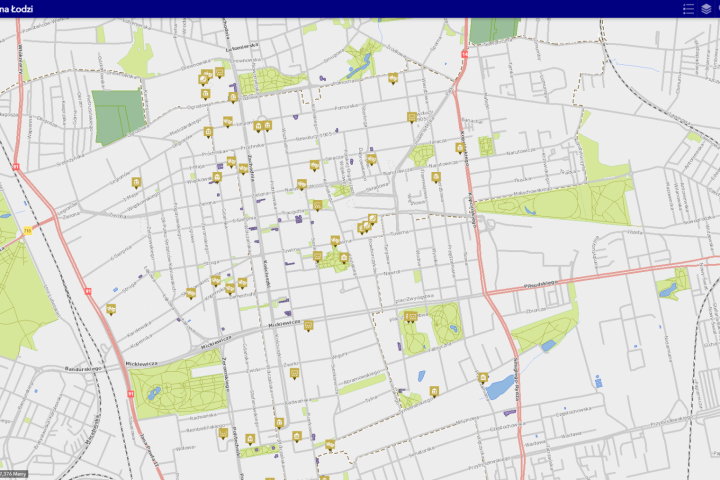
Task: Click museum marker beside Kopcińskiego near Narutowicza
Action: coord(460,148)
